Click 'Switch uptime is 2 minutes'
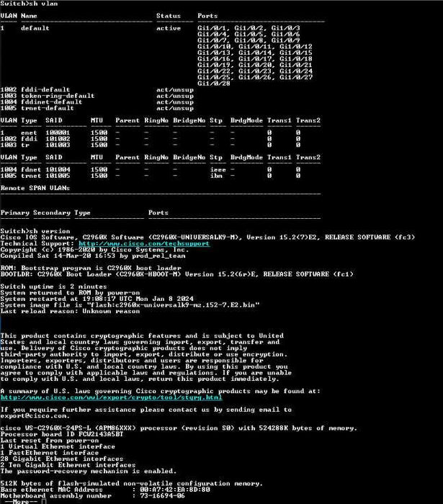The image size is (443, 504). [54, 287]
